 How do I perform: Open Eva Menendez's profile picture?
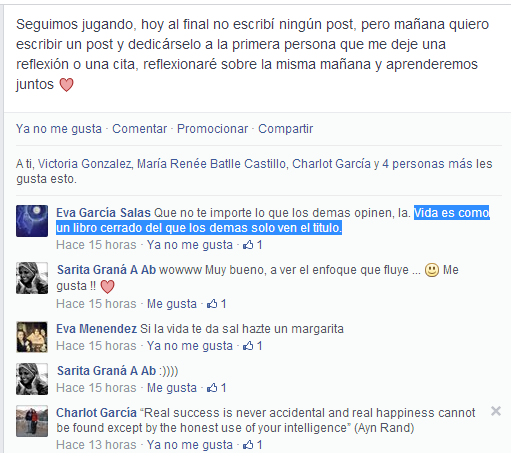[x=32, y=337]
